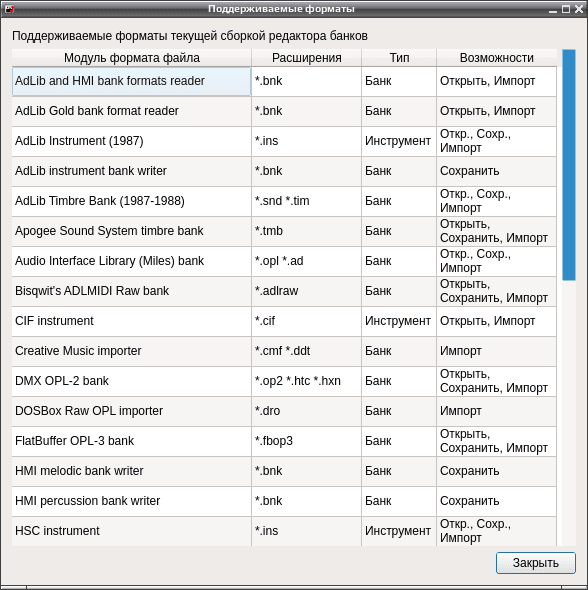This screenshot has width=588, height=590.
Task: Select the Audio Interface Library (Miles) bank cell
Action: coord(132,262)
